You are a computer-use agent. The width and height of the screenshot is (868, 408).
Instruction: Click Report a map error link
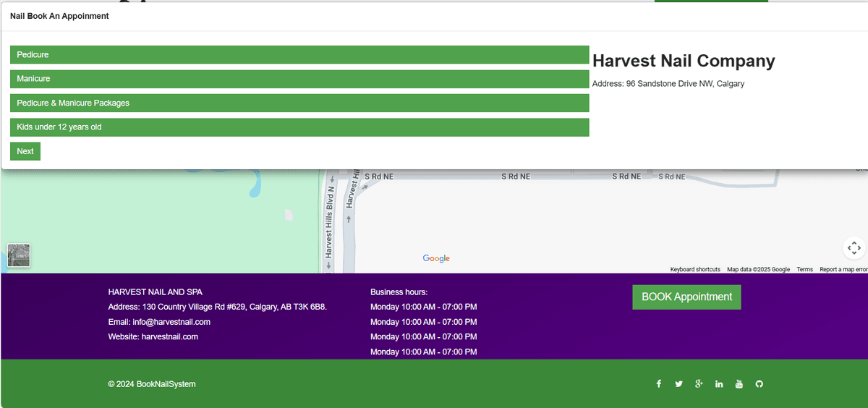843,270
